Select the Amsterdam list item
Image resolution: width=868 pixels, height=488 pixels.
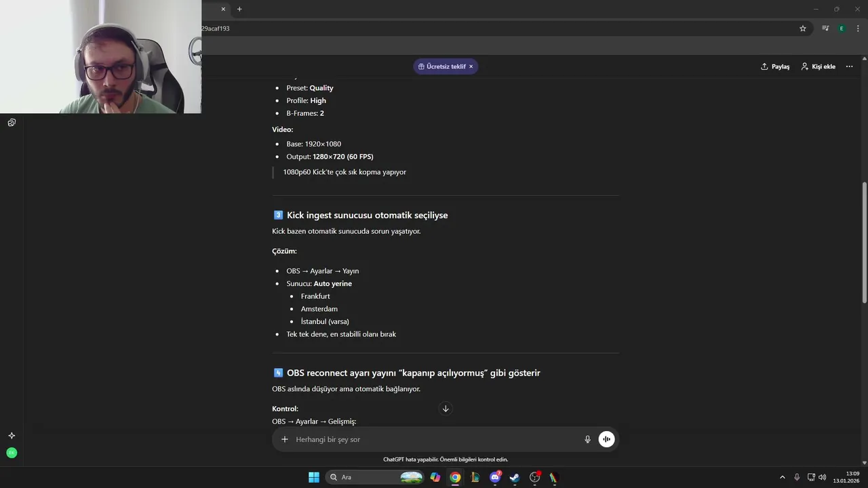coord(319,309)
